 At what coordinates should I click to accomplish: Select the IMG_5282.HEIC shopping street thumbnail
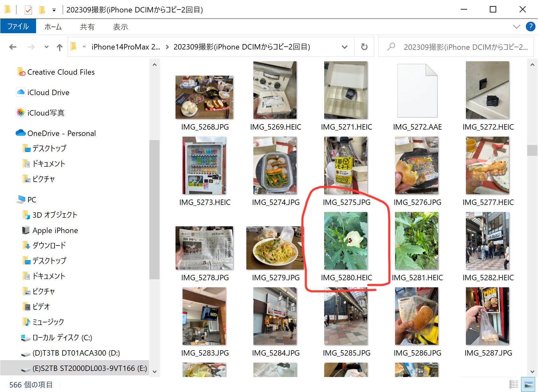(488, 241)
